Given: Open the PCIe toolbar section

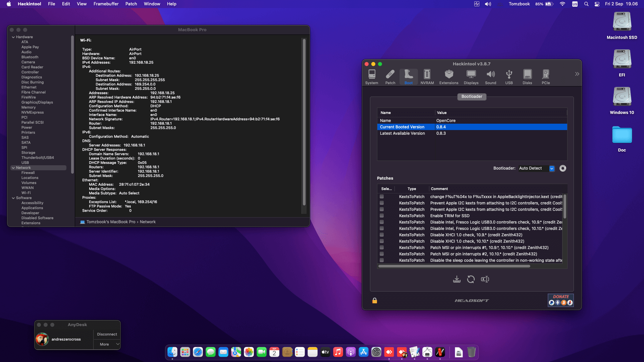Looking at the screenshot, I should click(546, 77).
